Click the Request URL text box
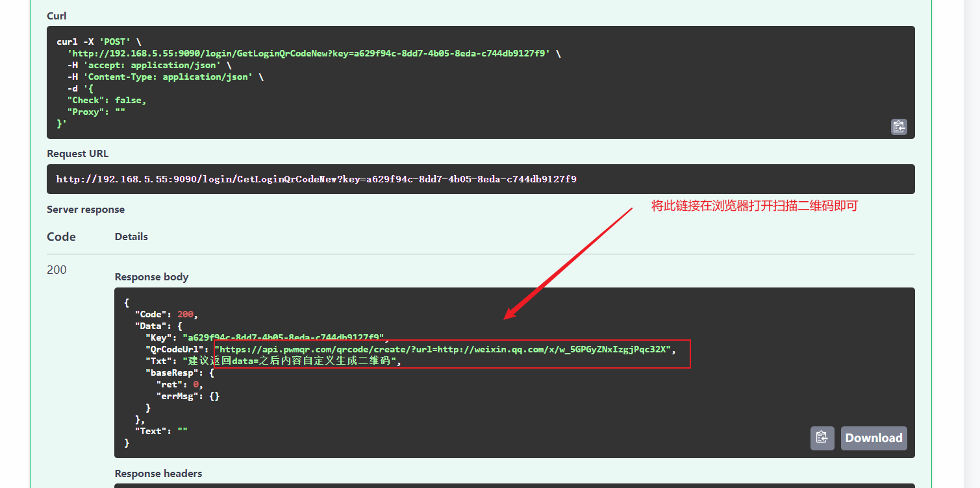The width and height of the screenshot is (980, 488). pos(481,179)
